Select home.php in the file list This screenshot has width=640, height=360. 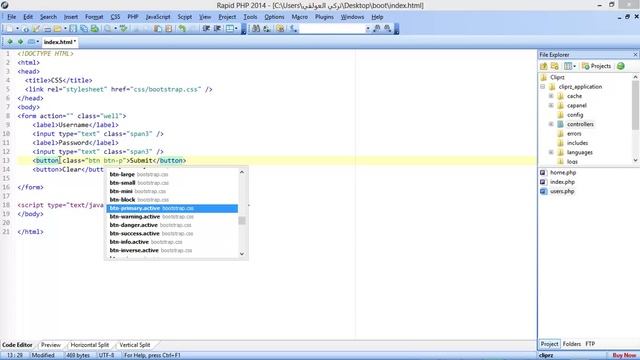tap(563, 172)
